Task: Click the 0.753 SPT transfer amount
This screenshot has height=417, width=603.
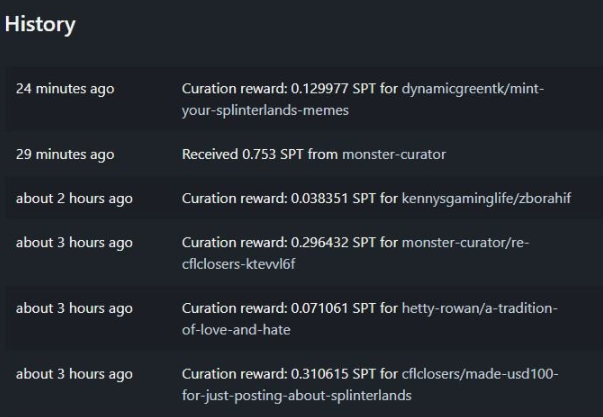Action: (x=273, y=154)
